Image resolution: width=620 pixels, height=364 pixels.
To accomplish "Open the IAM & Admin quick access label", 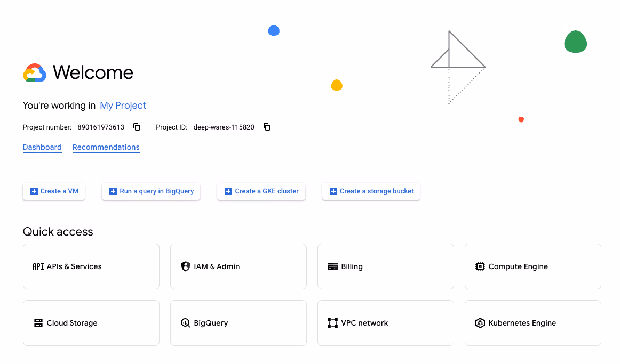I will click(x=217, y=266).
